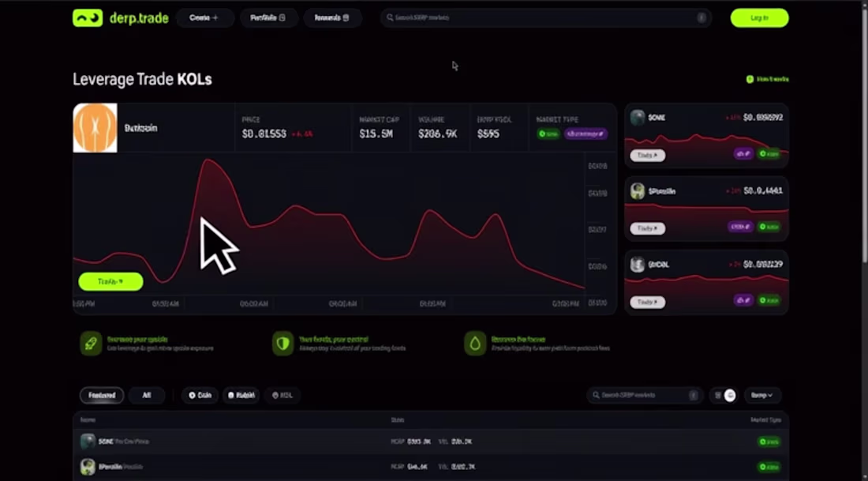Click the shield icon feature tile
868x481 pixels.
[282, 344]
